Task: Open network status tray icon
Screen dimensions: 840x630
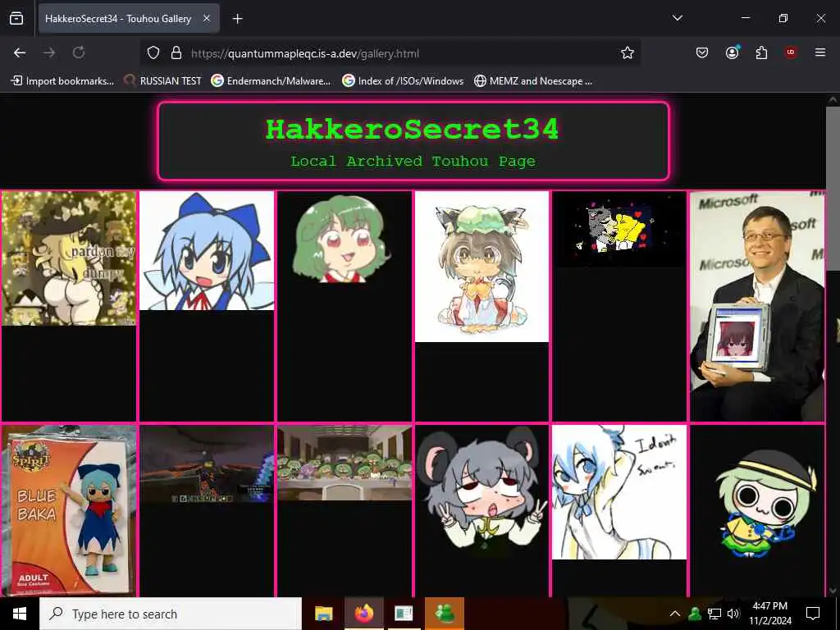Action: [x=714, y=614]
